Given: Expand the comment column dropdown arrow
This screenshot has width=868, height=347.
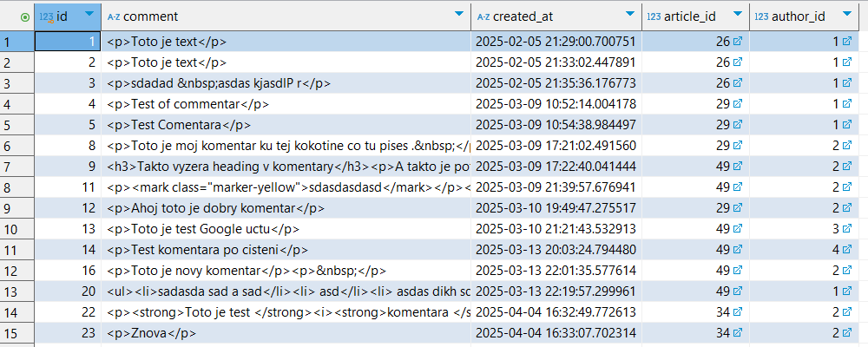Looking at the screenshot, I should point(458,15).
